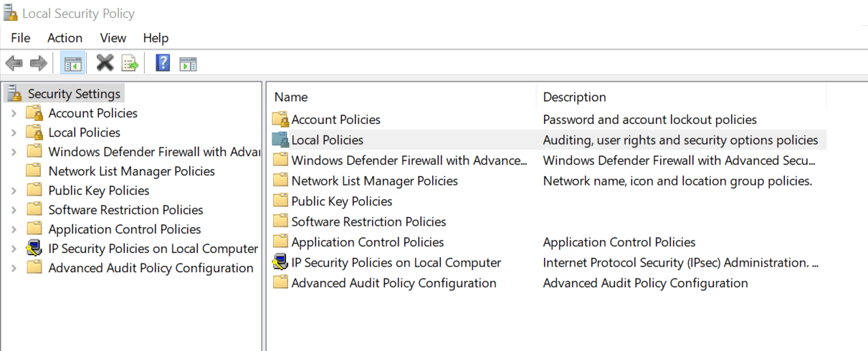Select Software Restriction Policies in the list
This screenshot has width=868, height=351.
tap(368, 222)
